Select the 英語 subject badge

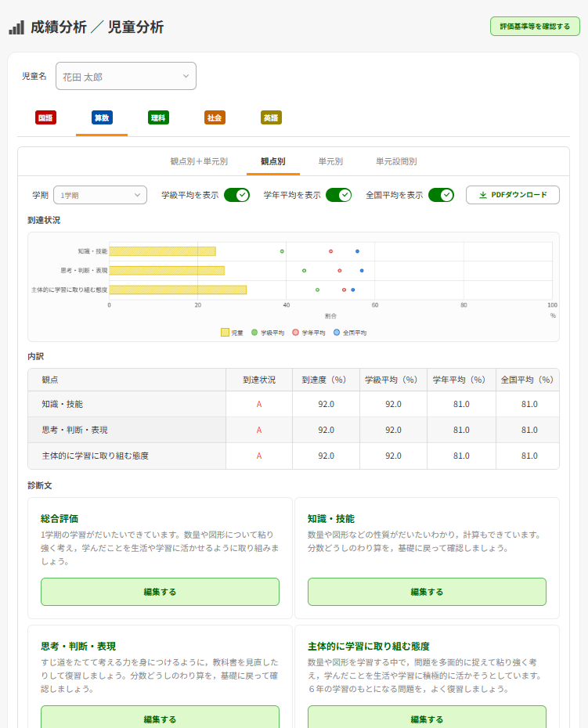point(271,117)
